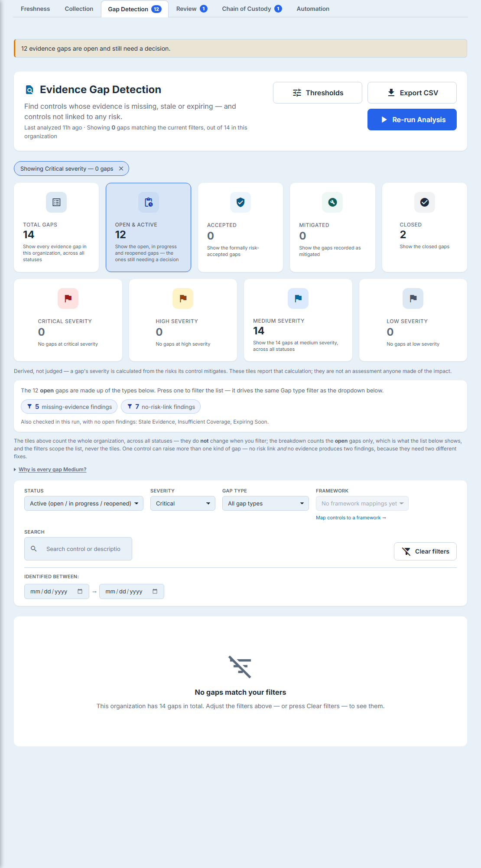
Task: Click the Low Severity gray flag icon
Action: [x=413, y=298]
